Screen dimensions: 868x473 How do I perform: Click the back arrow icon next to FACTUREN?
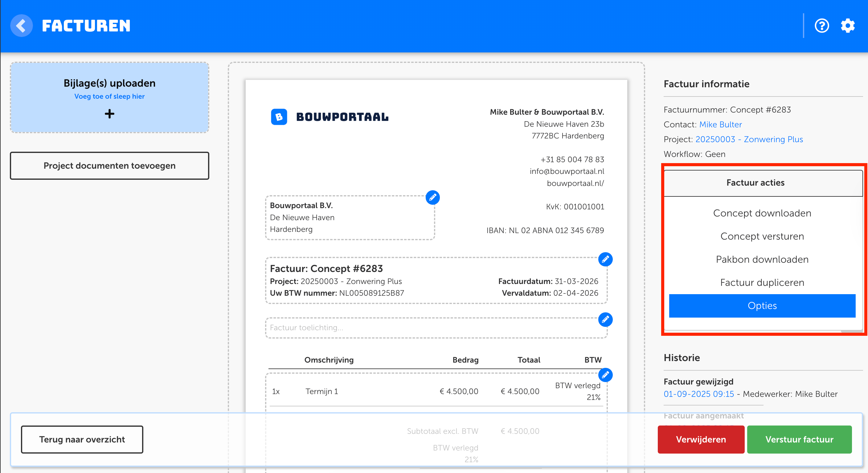point(21,26)
